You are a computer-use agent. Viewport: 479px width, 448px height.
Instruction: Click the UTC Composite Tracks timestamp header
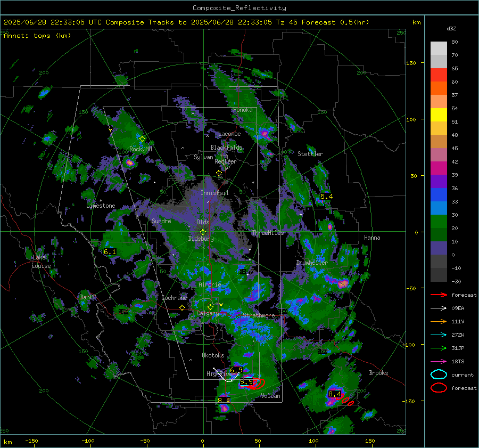pos(186,22)
